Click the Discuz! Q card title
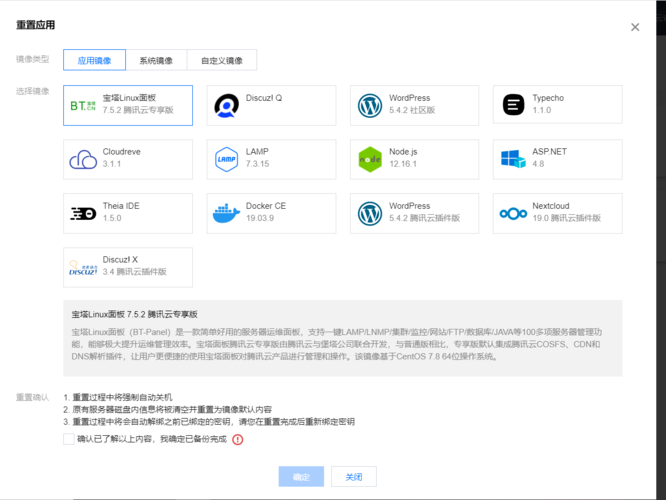Viewport: 666px width, 500px height. 264,98
